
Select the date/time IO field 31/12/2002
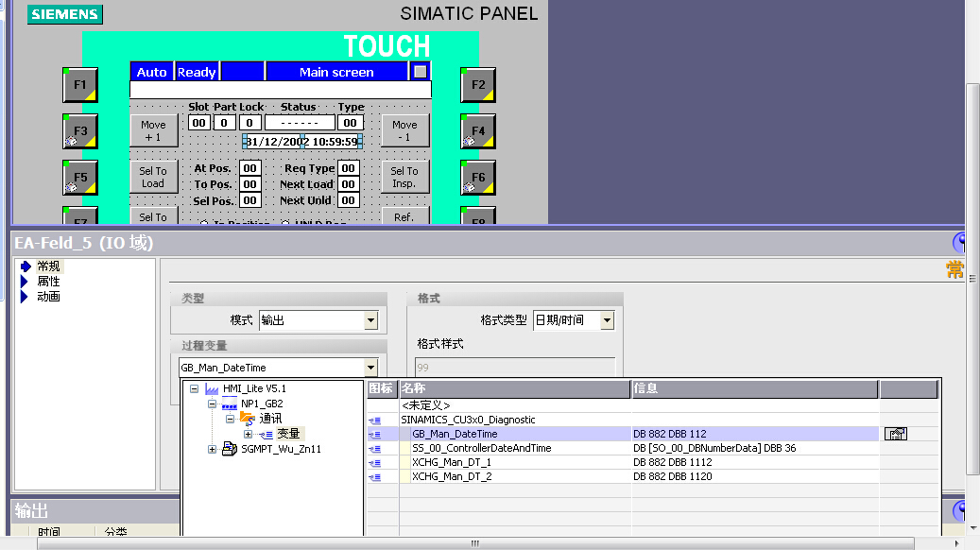click(x=302, y=142)
